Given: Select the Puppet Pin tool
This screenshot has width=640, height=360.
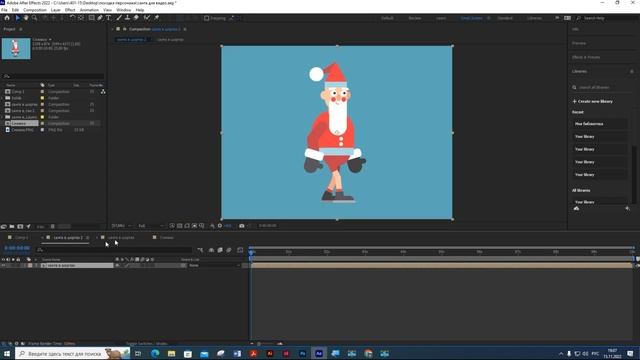Looking at the screenshot, I should pyautogui.click(x=157, y=18).
